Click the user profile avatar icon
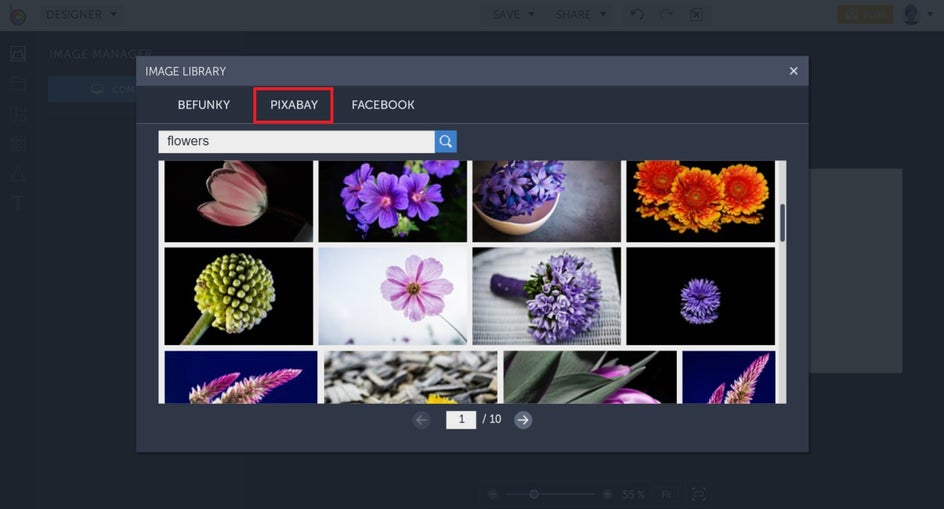The width and height of the screenshot is (944, 509). [x=911, y=14]
